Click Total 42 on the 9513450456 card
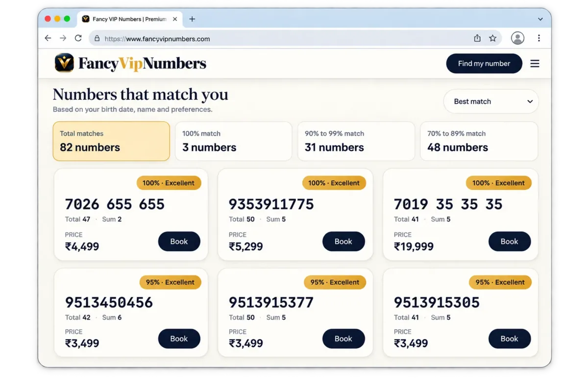The height and width of the screenshot is (382, 588). (x=77, y=317)
